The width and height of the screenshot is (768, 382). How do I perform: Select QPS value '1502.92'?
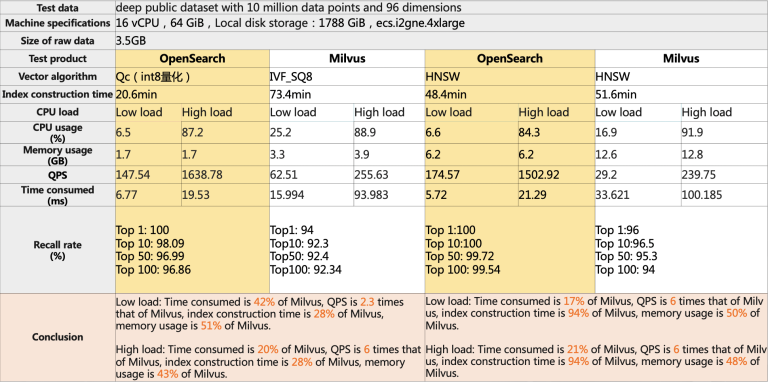[x=540, y=175]
